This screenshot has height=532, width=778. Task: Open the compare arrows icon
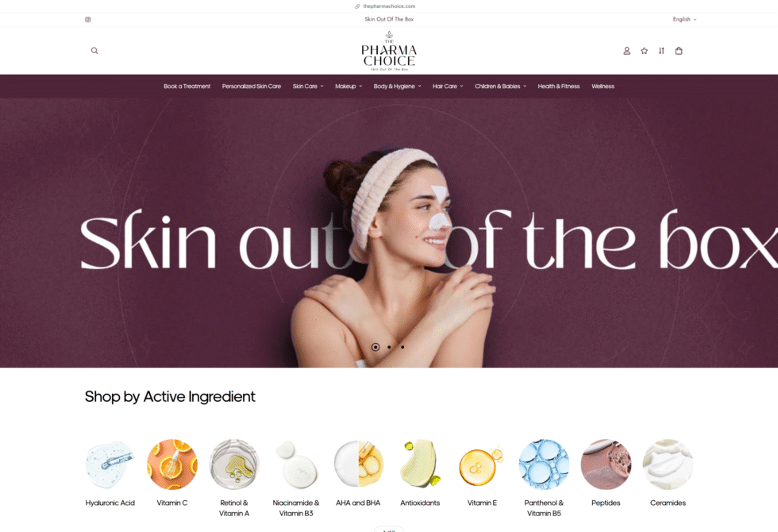(661, 51)
